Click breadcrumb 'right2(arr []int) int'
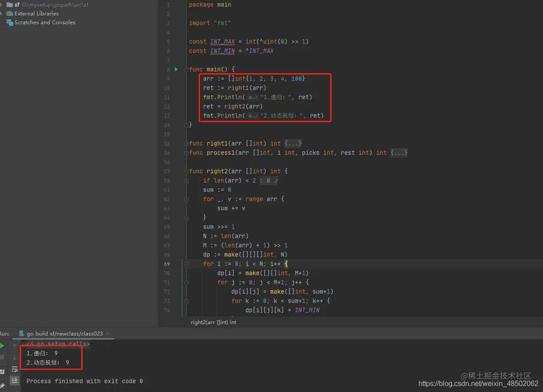This screenshot has height=392, width=543. coord(213,322)
